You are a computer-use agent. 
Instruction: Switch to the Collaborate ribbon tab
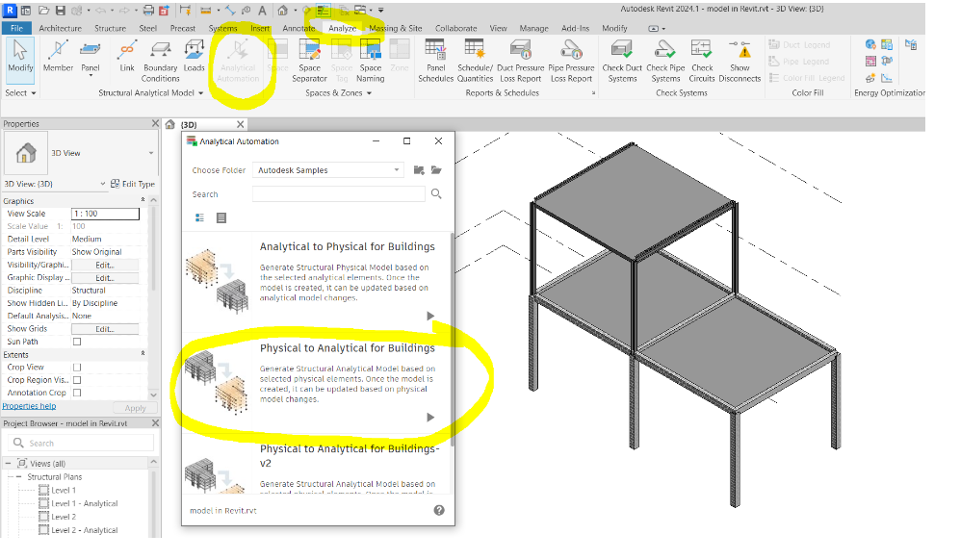tap(456, 28)
